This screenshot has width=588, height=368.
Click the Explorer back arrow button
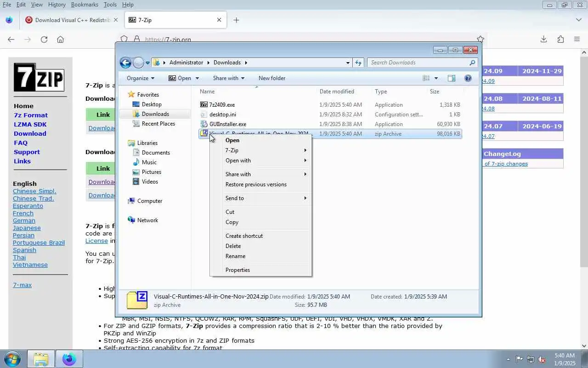click(125, 63)
